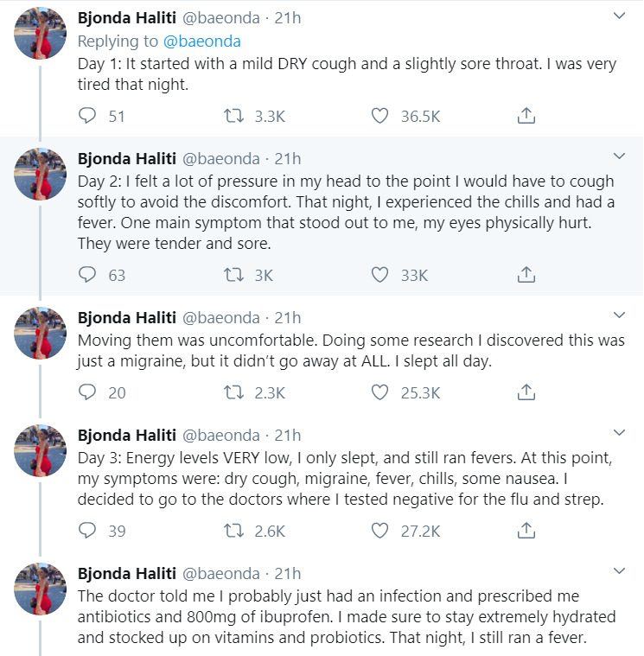Open the @baeonda link in Replying to

coord(201,41)
